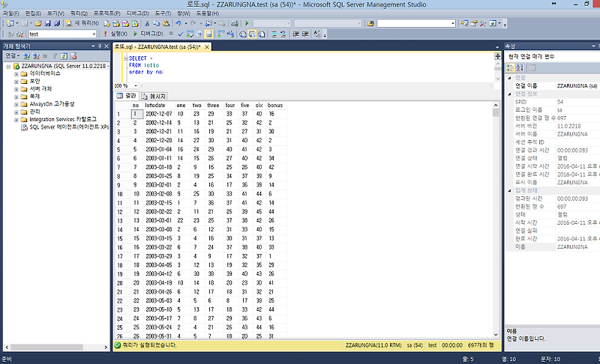Image resolution: width=600 pixels, height=364 pixels.
Task: Click the Save disk icon
Action: point(47,23)
